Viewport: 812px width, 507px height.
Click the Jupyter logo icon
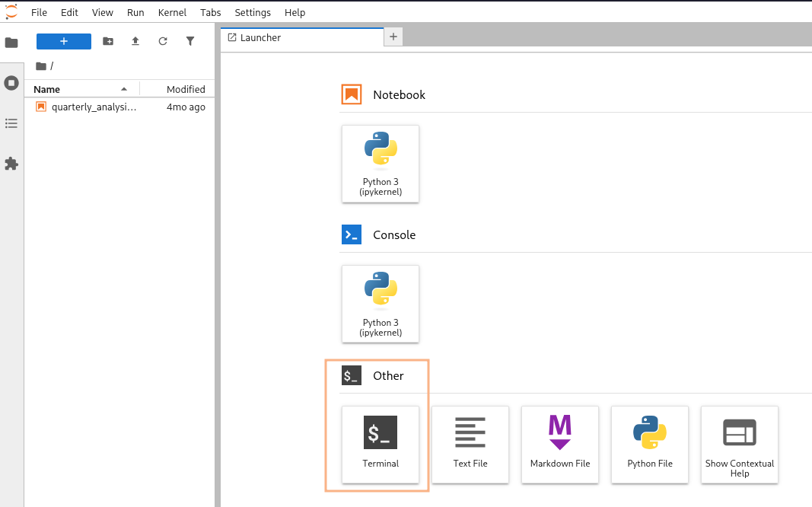[x=11, y=11]
